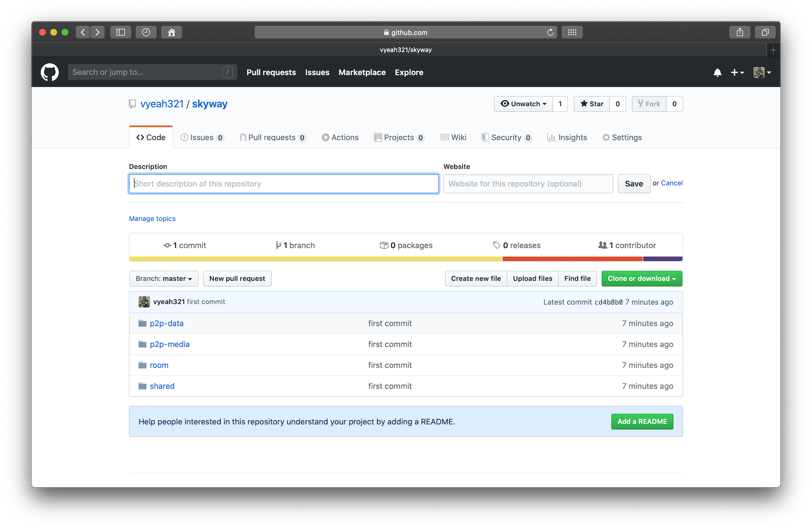The image size is (812, 529).
Task: Switch to the Insights tab
Action: (567, 137)
